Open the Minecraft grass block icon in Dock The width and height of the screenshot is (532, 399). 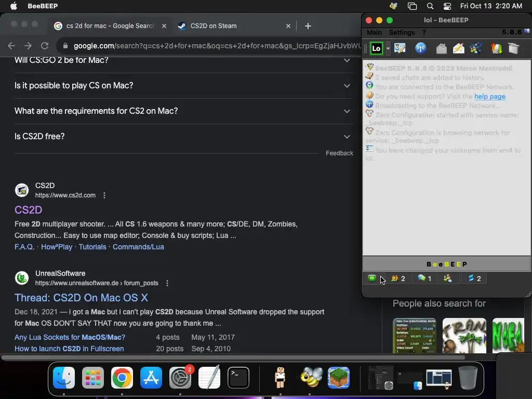tap(339, 378)
